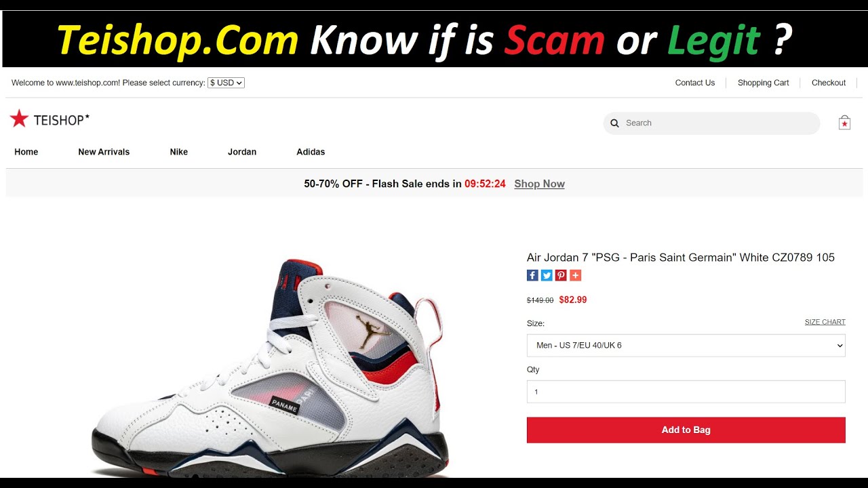This screenshot has width=868, height=488.
Task: Open more share options plus icon
Action: [575, 275]
